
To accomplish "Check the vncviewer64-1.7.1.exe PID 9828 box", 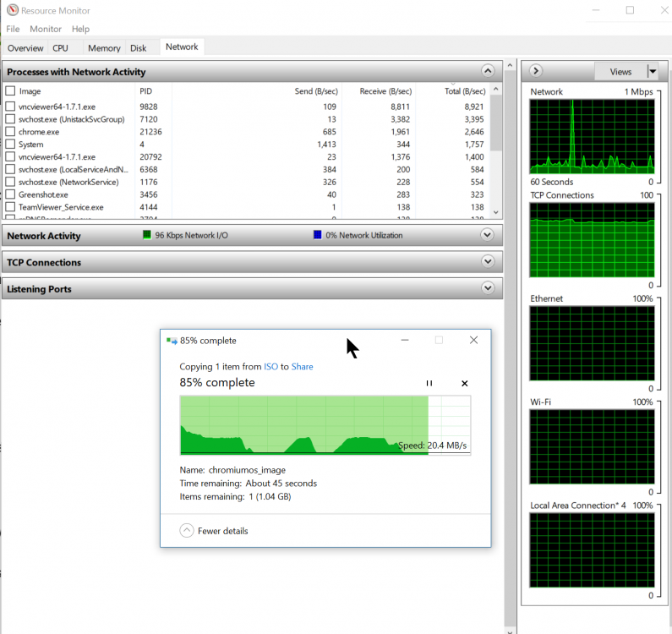I will (x=10, y=107).
